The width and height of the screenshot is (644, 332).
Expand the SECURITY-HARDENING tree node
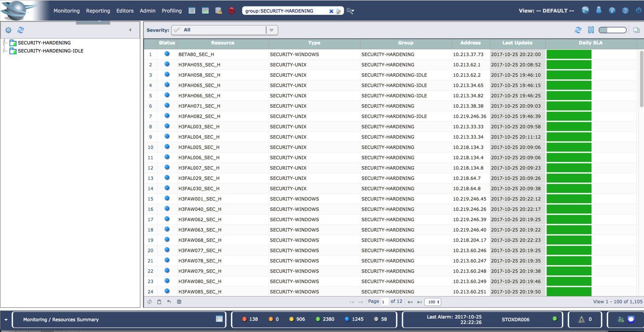[5, 43]
